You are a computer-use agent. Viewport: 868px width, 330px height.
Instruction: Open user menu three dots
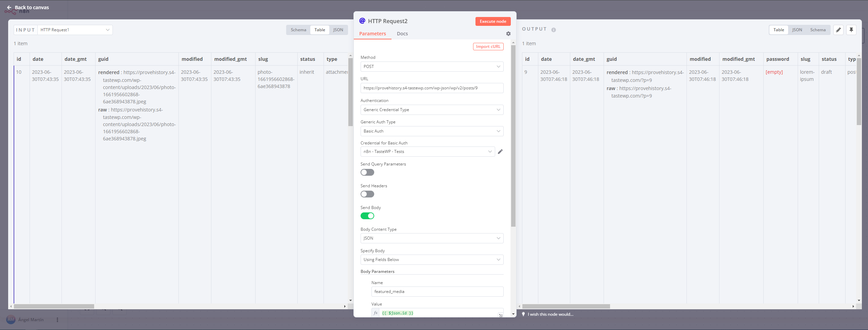57,320
